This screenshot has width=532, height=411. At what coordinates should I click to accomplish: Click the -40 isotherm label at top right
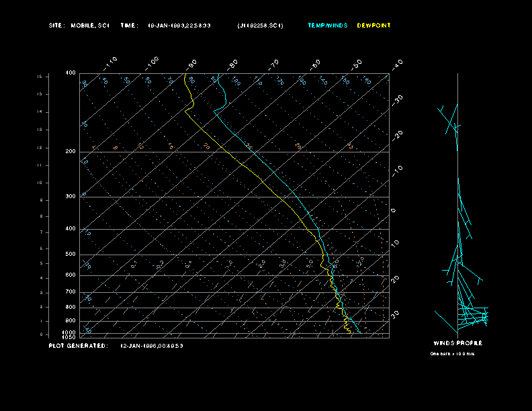[397, 64]
